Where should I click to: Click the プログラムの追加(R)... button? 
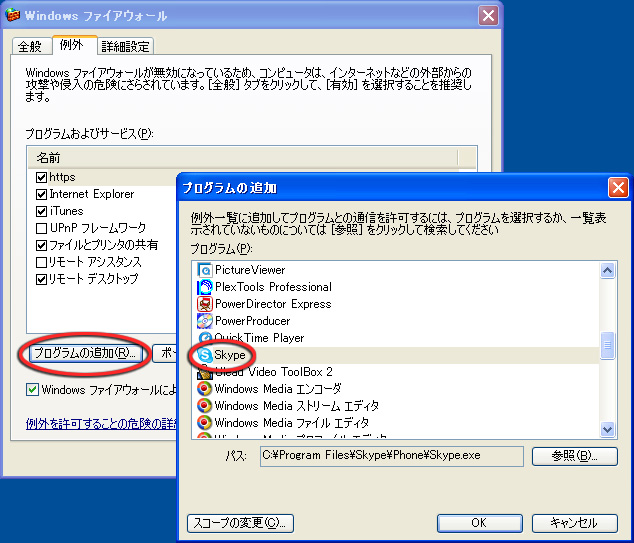(85, 353)
